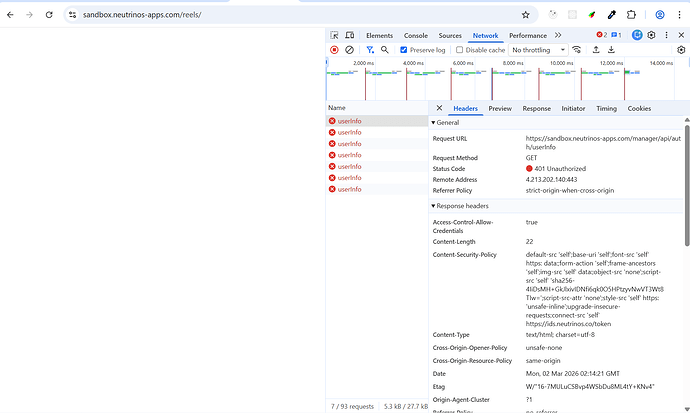Open the Chrome profile avatar
This screenshot has width=690, height=413.
coord(660,15)
